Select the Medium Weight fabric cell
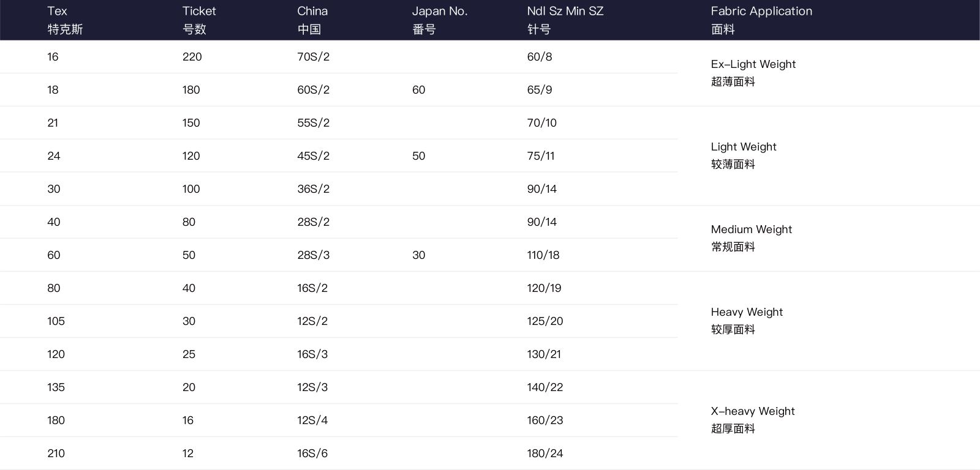 (752, 238)
